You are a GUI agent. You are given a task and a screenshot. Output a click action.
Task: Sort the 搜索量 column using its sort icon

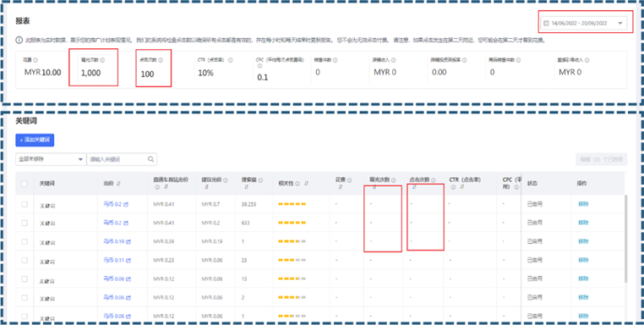coord(247,187)
